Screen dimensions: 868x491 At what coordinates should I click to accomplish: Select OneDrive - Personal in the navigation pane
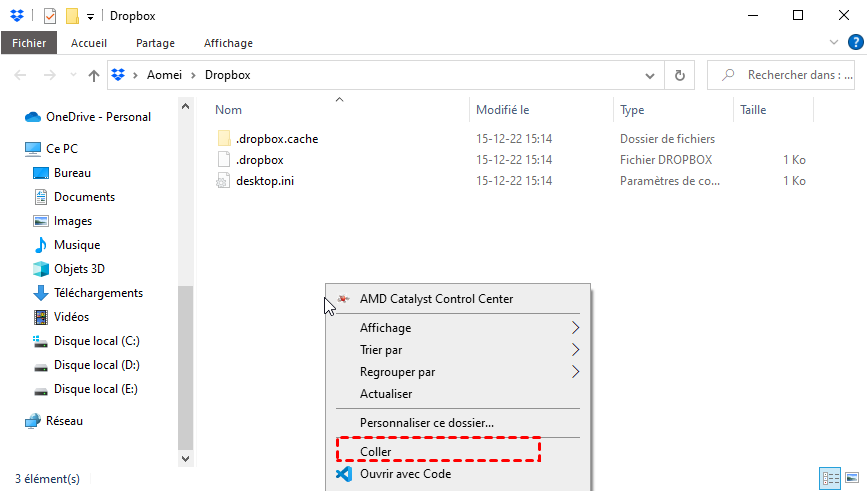point(98,117)
